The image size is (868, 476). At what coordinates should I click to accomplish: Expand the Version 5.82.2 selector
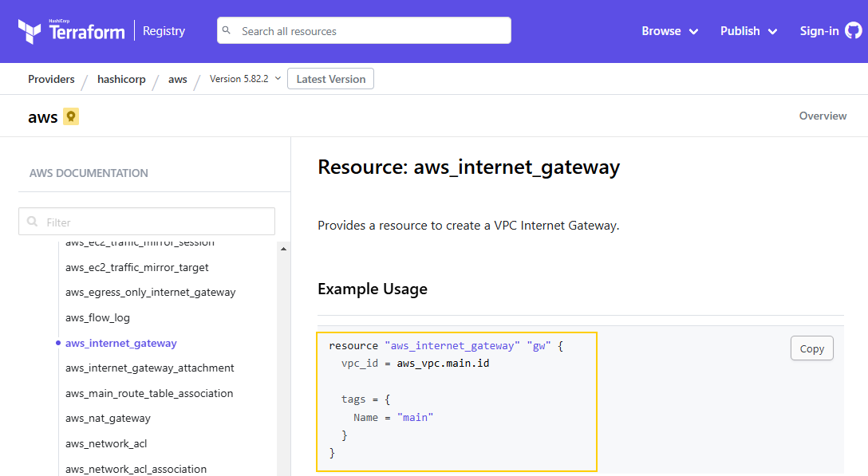point(245,79)
